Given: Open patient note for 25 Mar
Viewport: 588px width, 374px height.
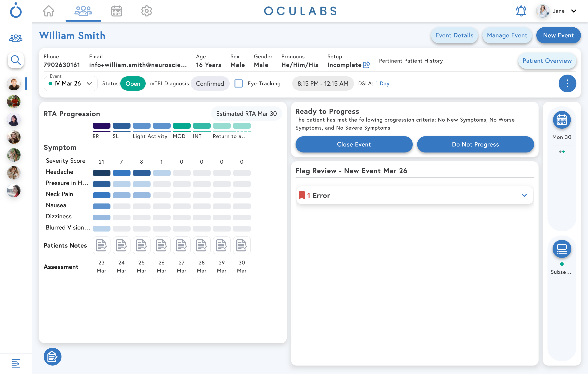Looking at the screenshot, I should click(141, 245).
